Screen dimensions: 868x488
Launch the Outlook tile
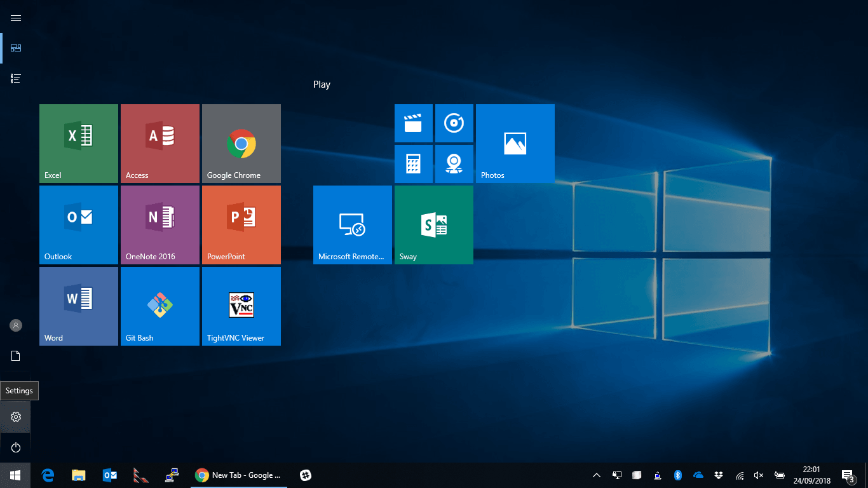(79, 225)
